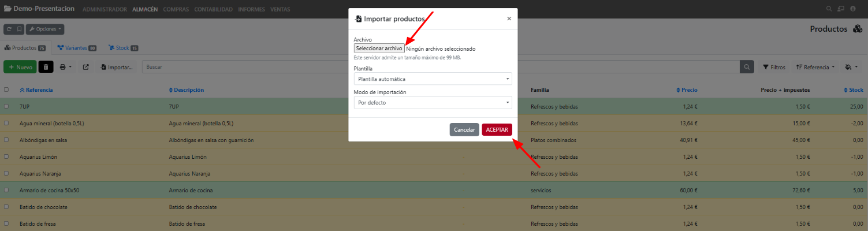Open the Plantilla automática dropdown

coord(433,79)
